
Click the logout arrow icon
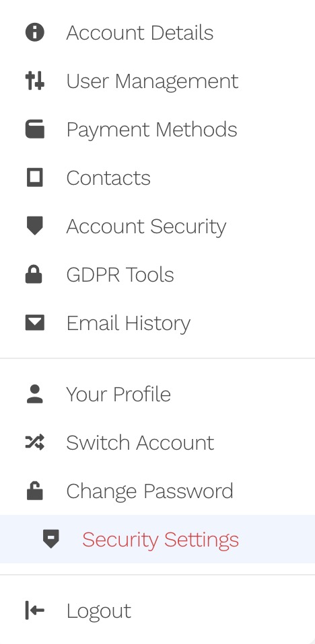[34, 610]
